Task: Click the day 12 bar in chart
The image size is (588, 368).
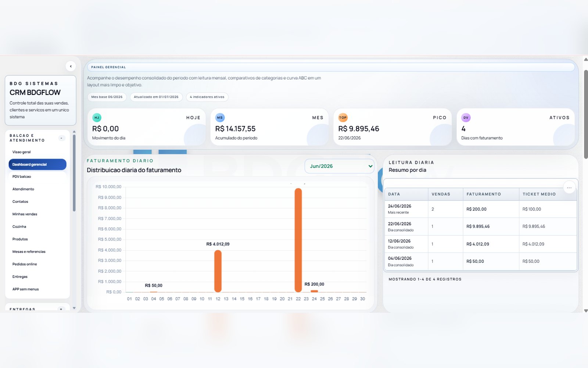Action: pos(218,271)
